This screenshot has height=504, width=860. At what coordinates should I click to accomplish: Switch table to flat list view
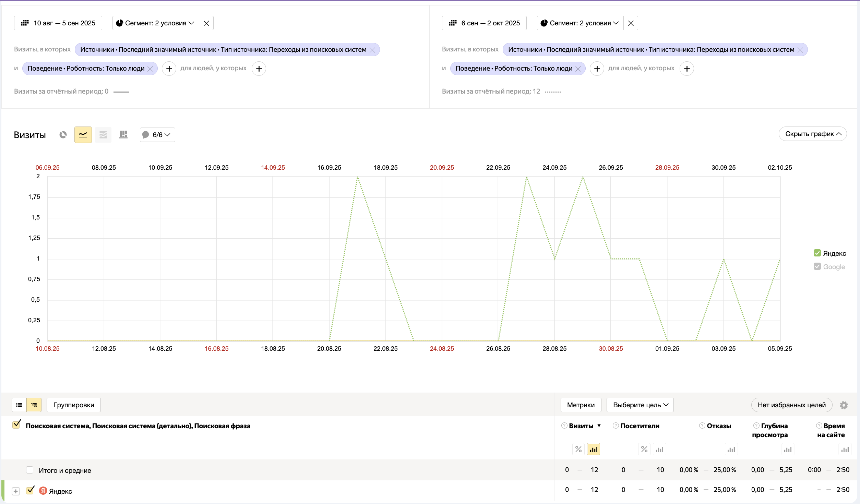click(19, 405)
